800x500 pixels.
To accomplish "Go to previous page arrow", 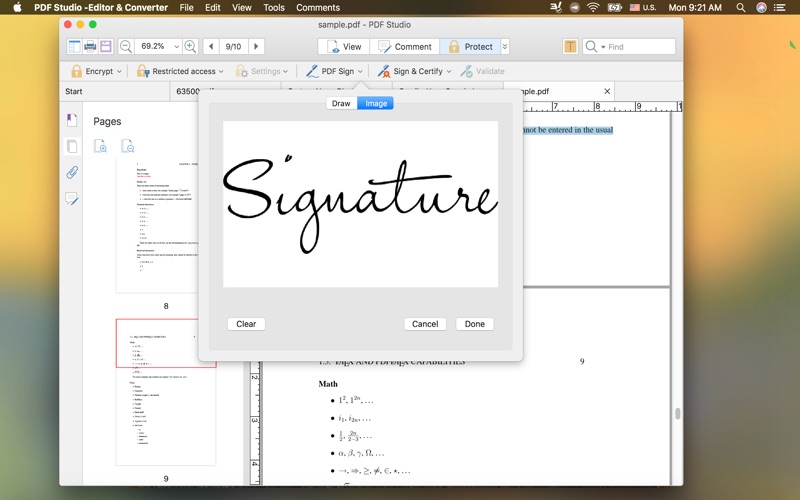I will [x=211, y=46].
